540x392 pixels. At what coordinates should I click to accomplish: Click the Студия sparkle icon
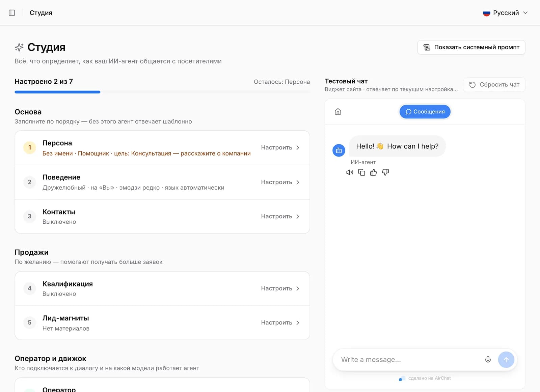pyautogui.click(x=19, y=47)
